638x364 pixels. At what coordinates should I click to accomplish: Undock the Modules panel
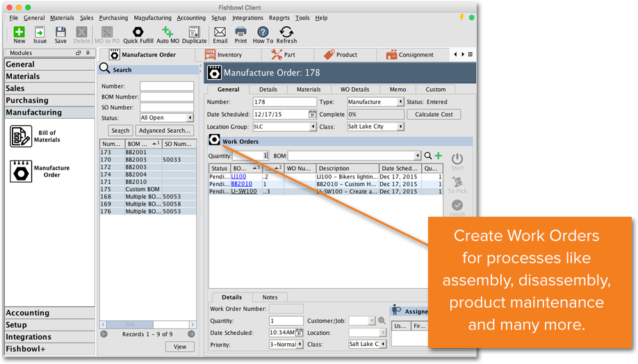click(79, 53)
